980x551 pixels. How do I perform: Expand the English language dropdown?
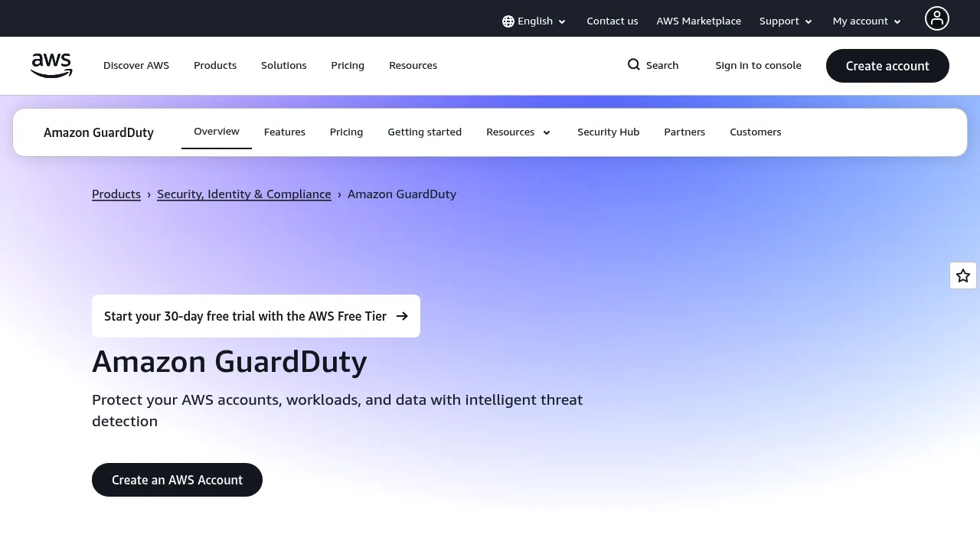tap(534, 21)
